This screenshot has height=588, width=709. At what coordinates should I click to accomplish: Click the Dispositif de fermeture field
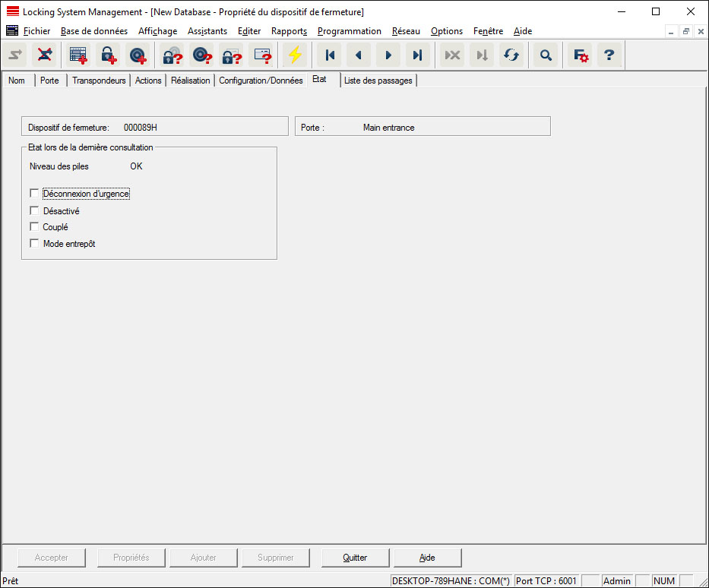tap(155, 128)
